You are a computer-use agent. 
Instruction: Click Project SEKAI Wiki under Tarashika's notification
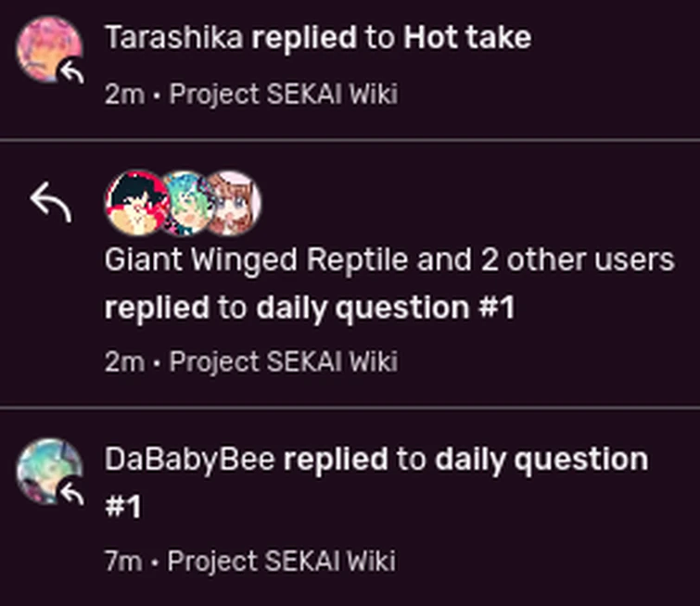(283, 94)
